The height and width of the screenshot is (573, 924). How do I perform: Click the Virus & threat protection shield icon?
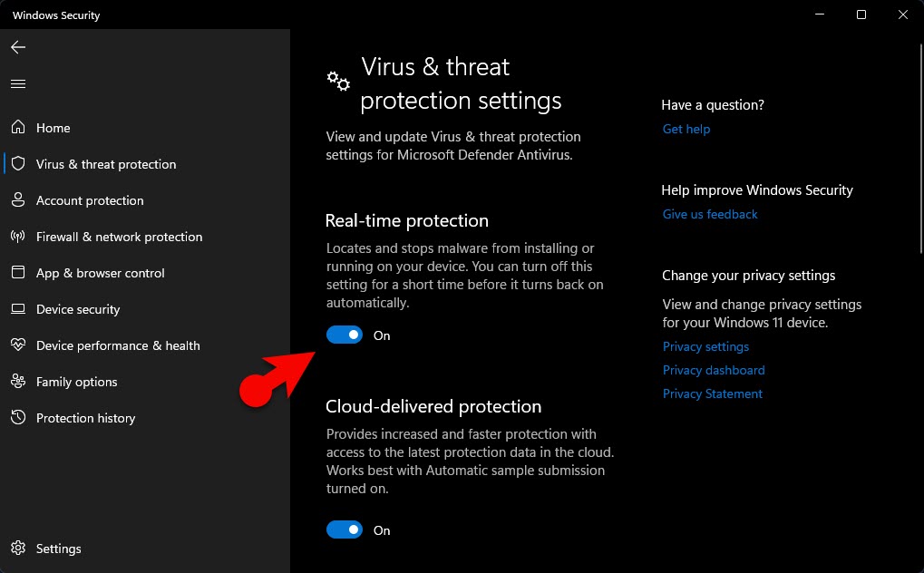point(18,164)
